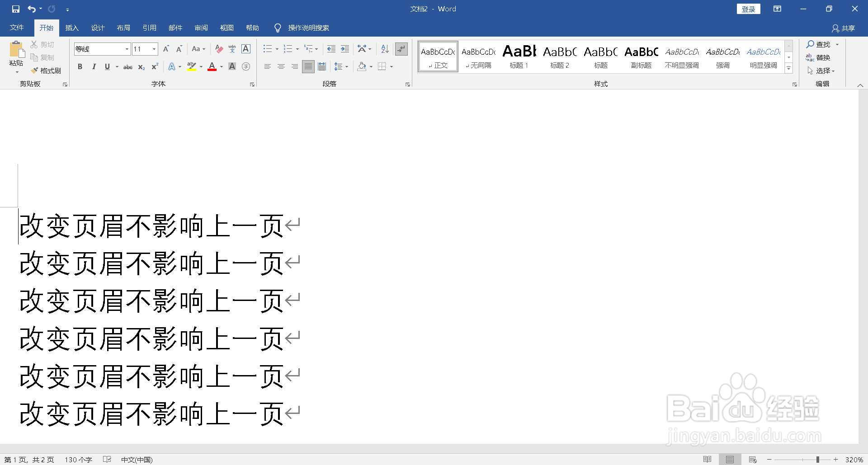Decrease indent icon
The image size is (868, 465).
point(331,49)
